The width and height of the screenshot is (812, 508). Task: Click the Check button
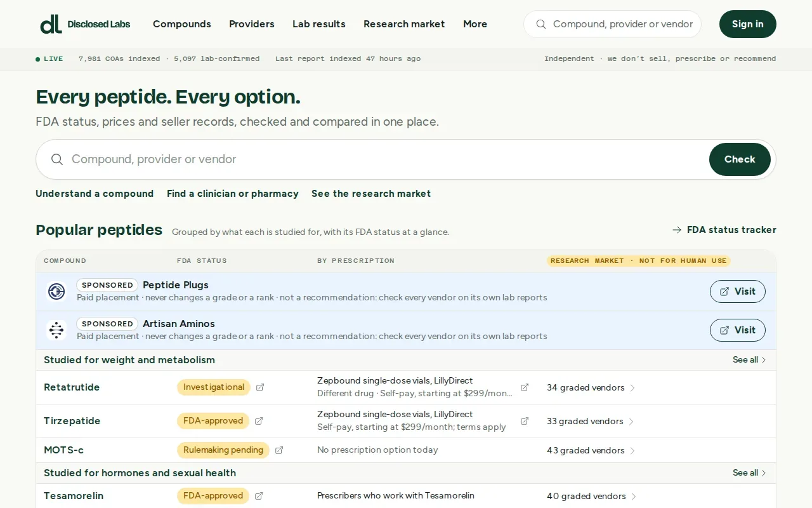[740, 159]
